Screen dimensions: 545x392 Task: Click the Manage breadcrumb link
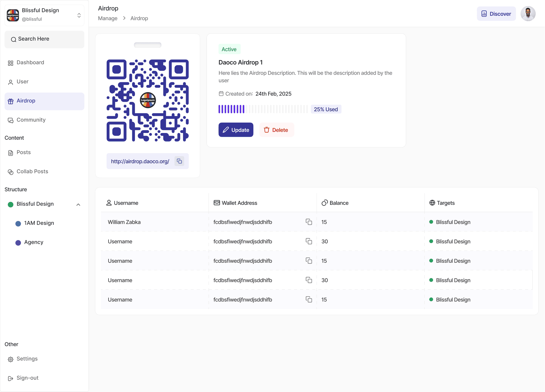pyautogui.click(x=107, y=18)
